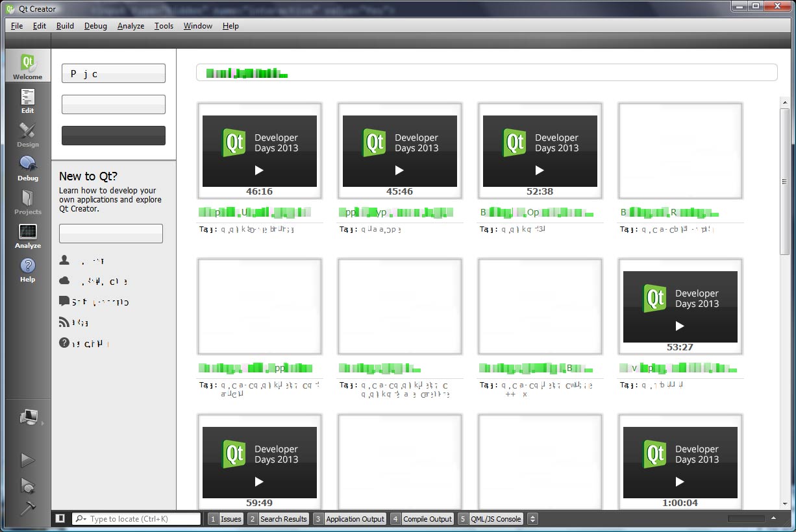This screenshot has width=796, height=532.
Task: Open the 53:27 video thumbnail
Action: [680, 307]
